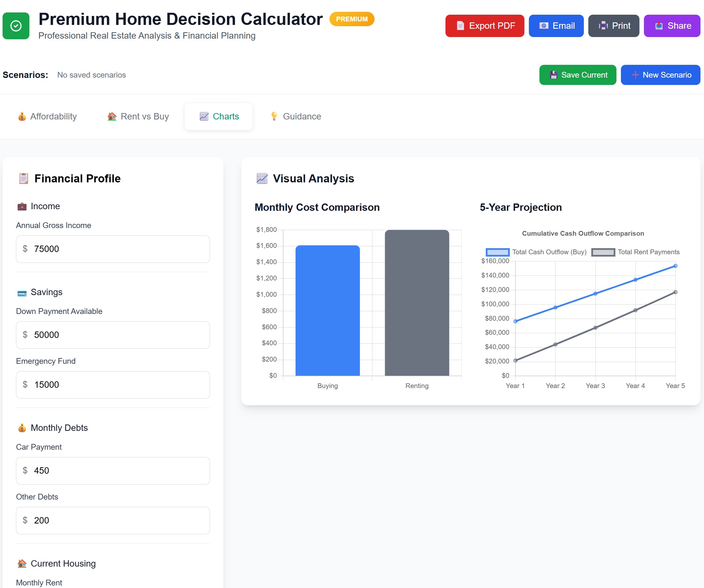Switch to the Affordability tab

click(48, 116)
